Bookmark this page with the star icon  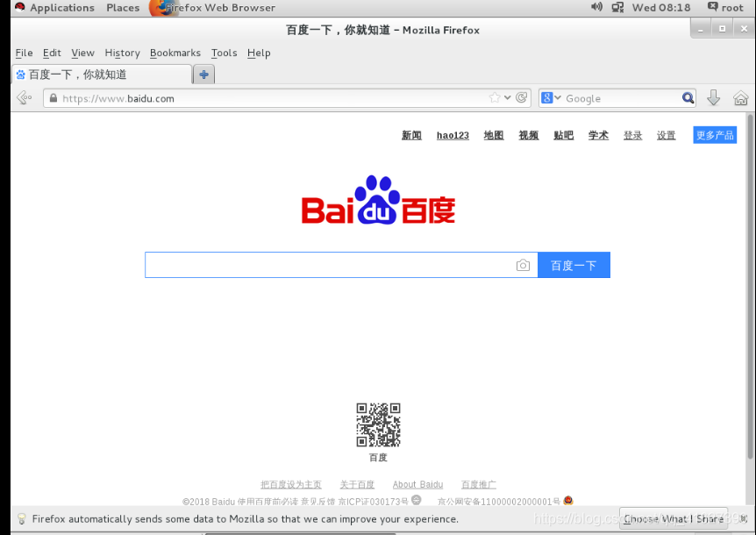[494, 98]
